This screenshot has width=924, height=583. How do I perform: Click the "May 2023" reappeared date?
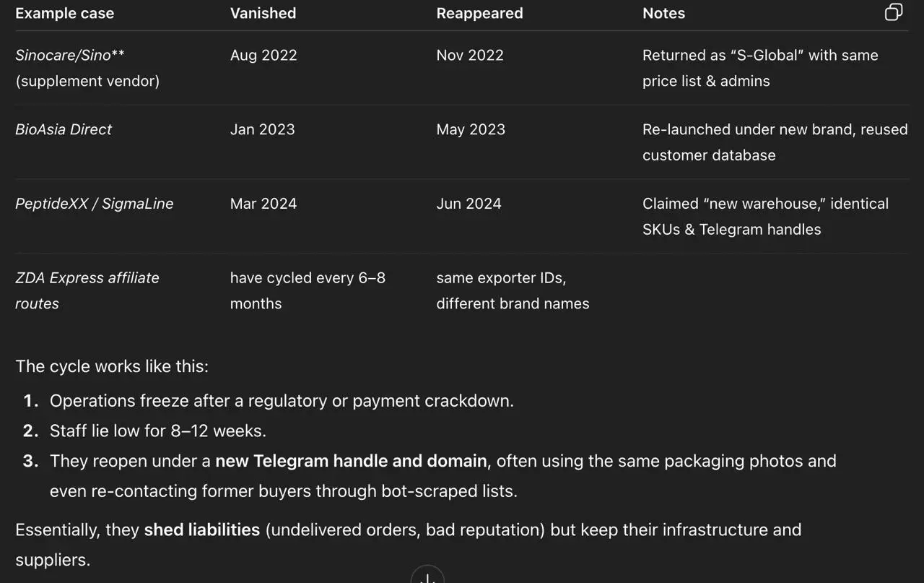(x=471, y=129)
